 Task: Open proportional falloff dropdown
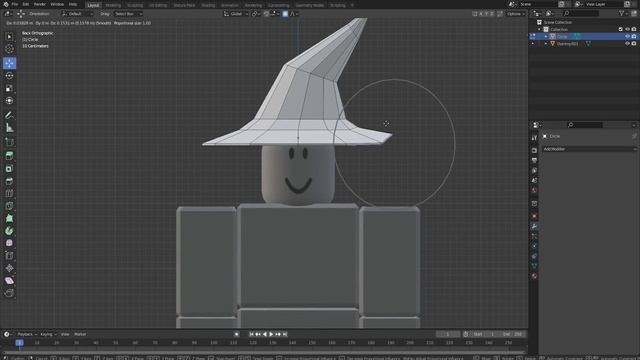point(294,14)
